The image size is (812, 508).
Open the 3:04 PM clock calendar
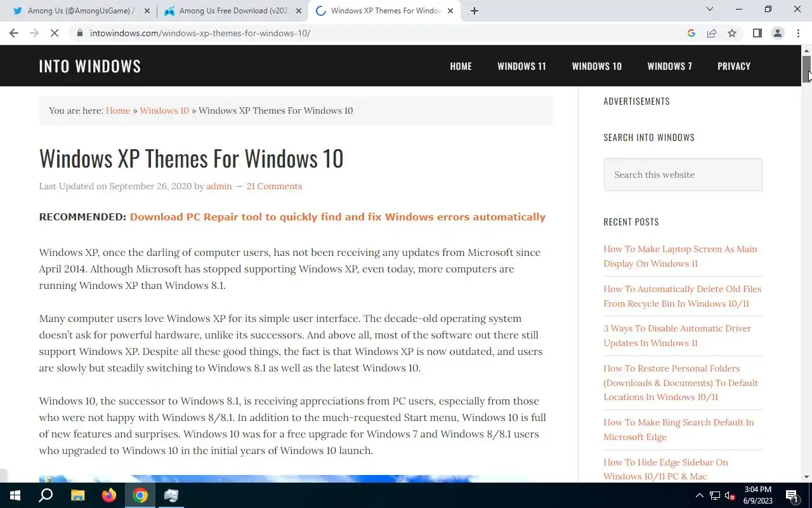(x=757, y=495)
